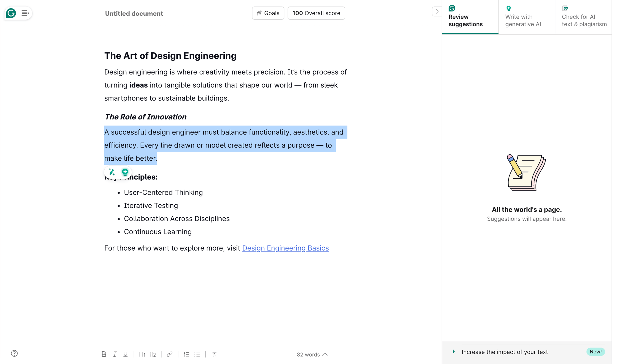Create a numbered list

click(186, 354)
